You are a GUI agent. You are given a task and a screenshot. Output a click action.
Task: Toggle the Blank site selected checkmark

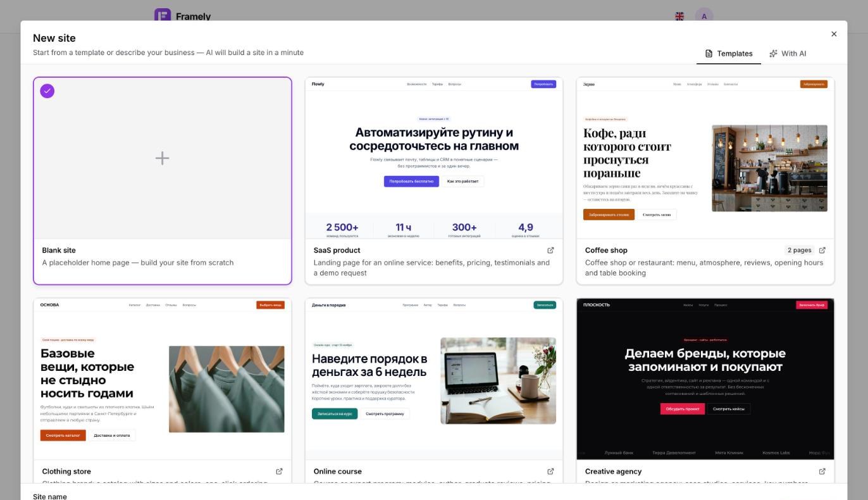coord(47,91)
